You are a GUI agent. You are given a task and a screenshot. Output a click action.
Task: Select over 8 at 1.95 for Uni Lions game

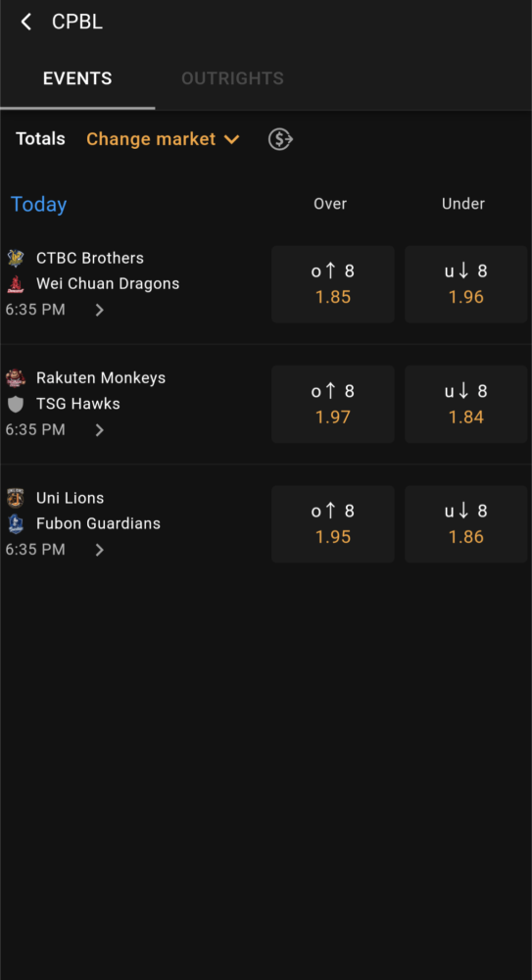[332, 524]
